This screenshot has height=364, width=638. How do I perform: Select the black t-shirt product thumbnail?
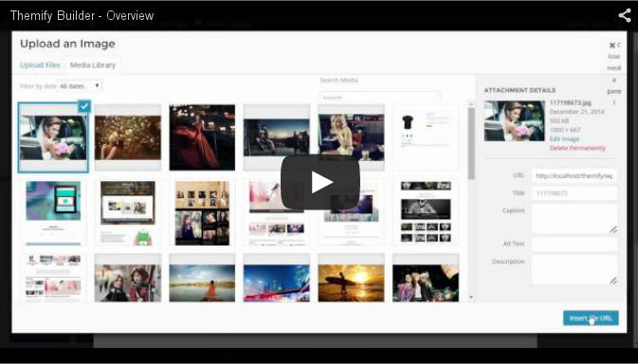point(426,137)
